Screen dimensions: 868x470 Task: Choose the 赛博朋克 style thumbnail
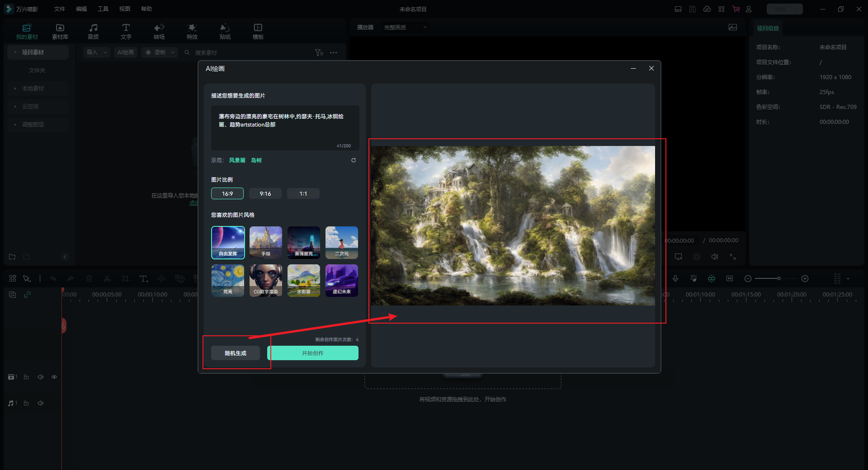tap(304, 243)
